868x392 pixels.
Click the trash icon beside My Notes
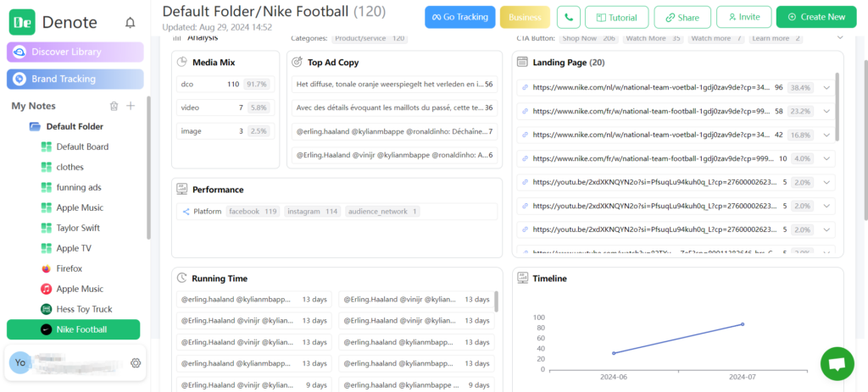(114, 106)
